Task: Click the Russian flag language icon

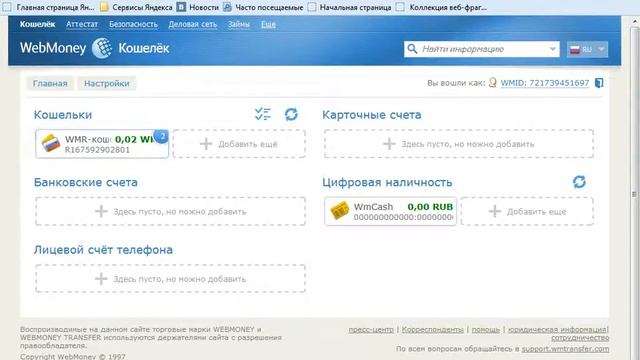Action: coord(575,49)
